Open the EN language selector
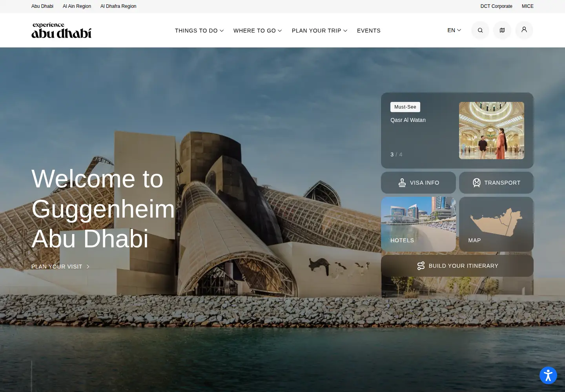 click(454, 30)
